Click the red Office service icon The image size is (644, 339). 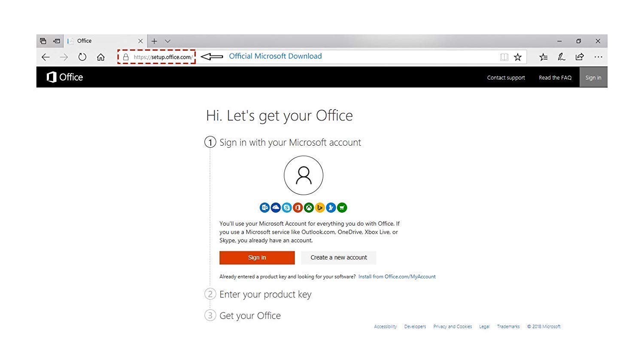[298, 208]
